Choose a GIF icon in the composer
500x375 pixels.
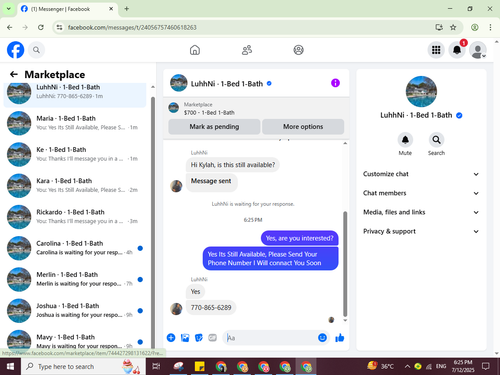pos(213,338)
